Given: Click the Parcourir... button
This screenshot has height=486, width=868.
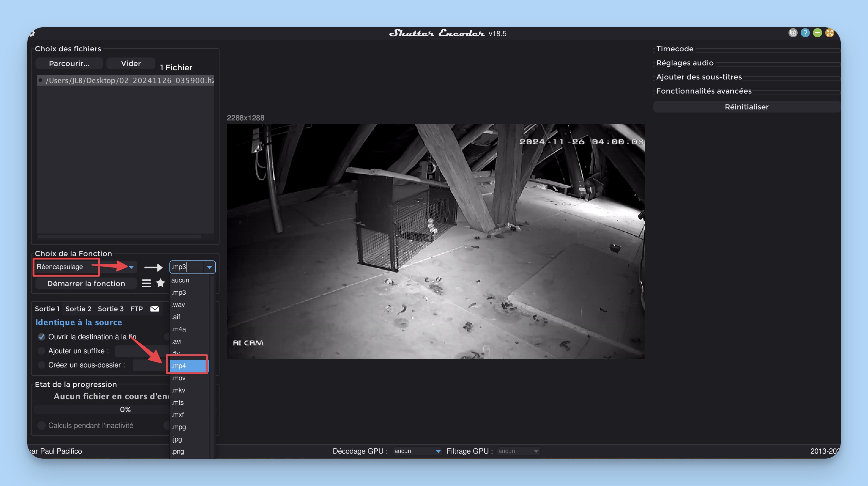Looking at the screenshot, I should tap(69, 63).
